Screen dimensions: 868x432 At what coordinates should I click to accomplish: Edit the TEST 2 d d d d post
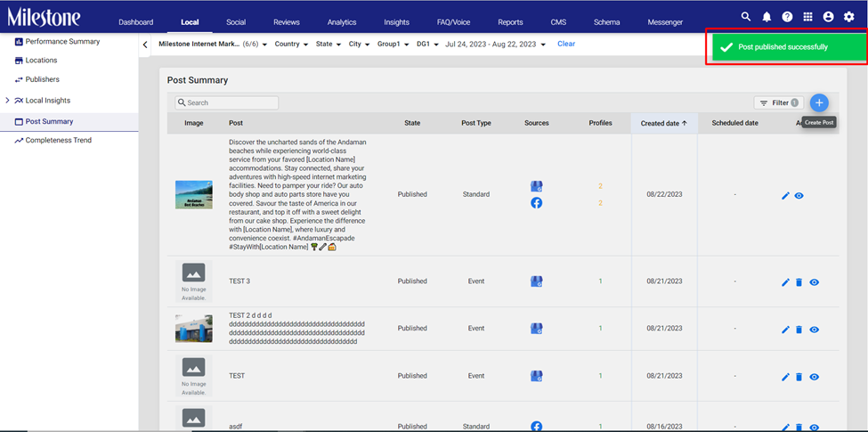785,330
